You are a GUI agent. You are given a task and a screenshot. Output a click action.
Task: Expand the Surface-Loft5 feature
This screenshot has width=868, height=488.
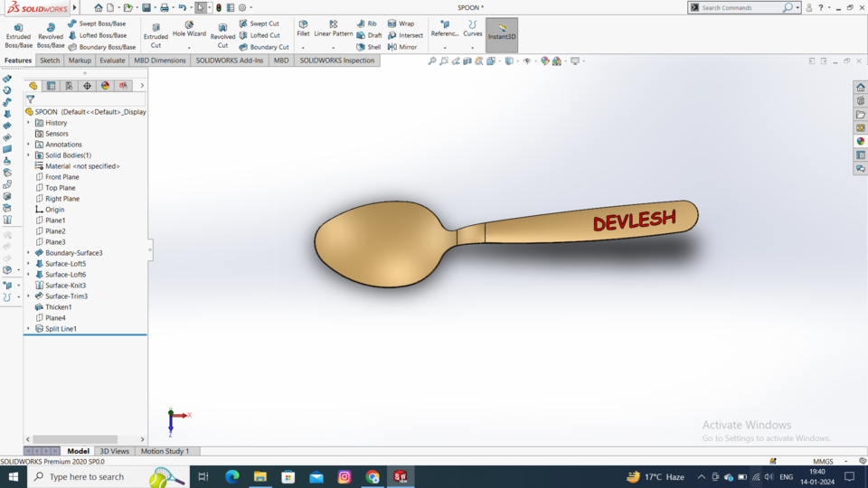[x=29, y=264]
